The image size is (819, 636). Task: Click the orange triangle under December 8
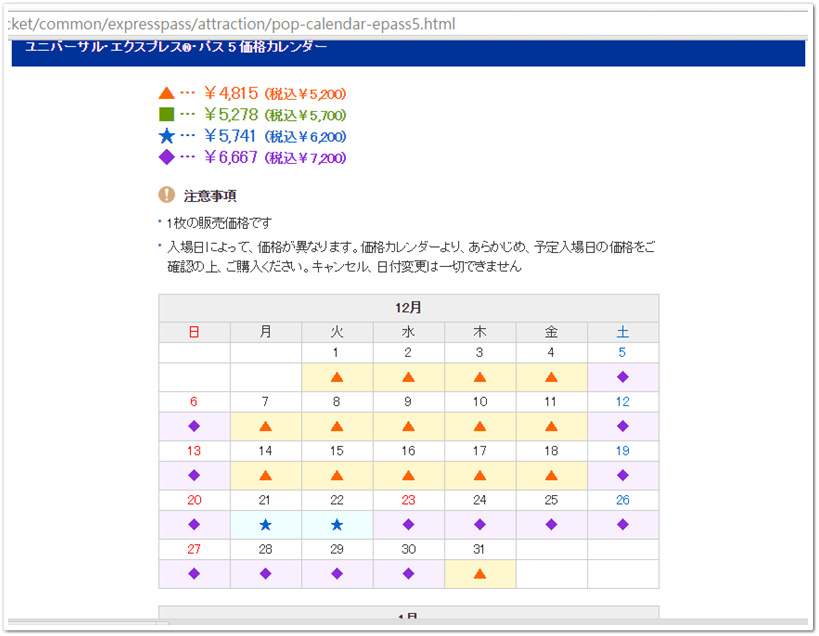point(337,426)
